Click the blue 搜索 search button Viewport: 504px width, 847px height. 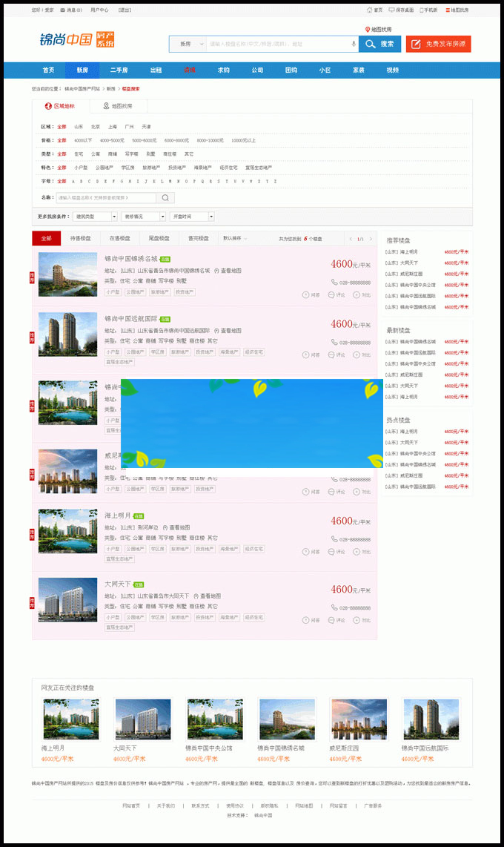[379, 44]
